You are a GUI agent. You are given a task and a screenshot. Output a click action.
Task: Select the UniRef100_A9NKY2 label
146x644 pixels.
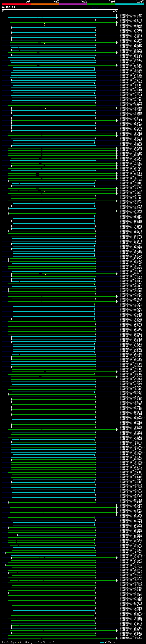pos(131,138)
